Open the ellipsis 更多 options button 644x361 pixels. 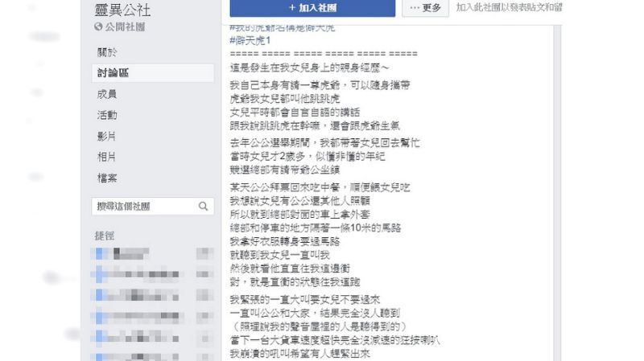(x=425, y=8)
